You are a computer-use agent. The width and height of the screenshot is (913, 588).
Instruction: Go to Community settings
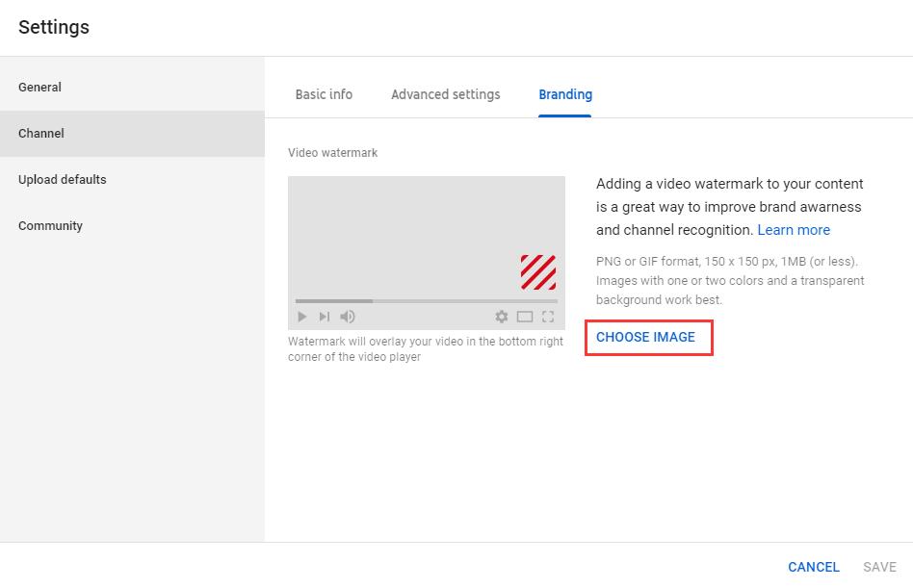pos(132,225)
